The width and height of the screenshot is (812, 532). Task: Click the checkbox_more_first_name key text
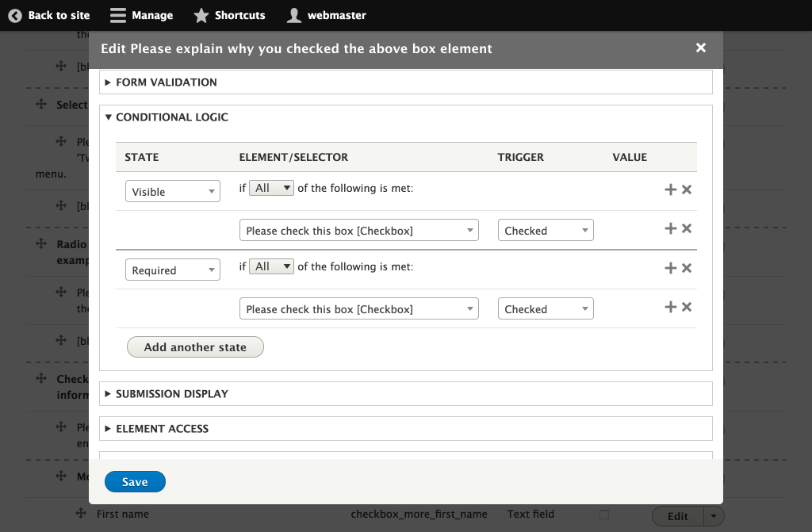[x=419, y=514]
